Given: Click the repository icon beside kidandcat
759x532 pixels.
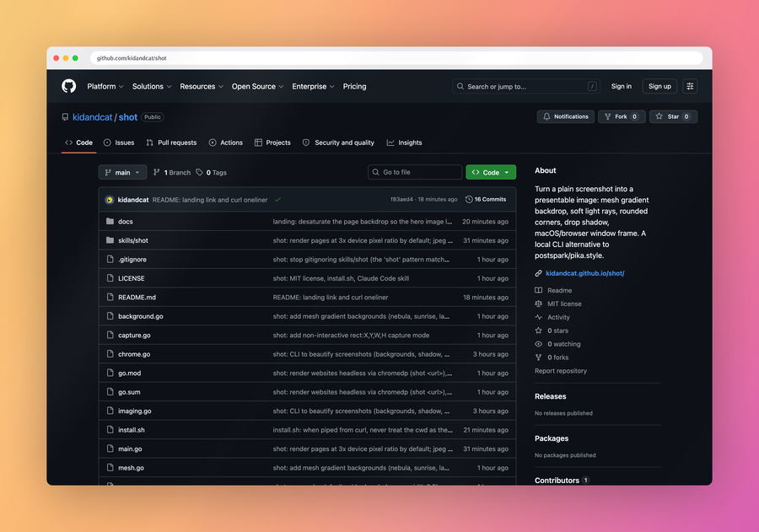Looking at the screenshot, I should point(65,117).
